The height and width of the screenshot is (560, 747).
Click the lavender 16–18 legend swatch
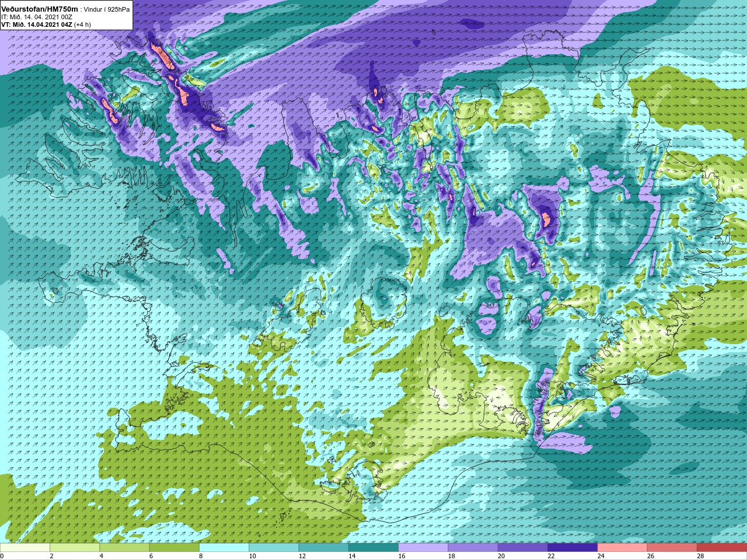[423, 548]
